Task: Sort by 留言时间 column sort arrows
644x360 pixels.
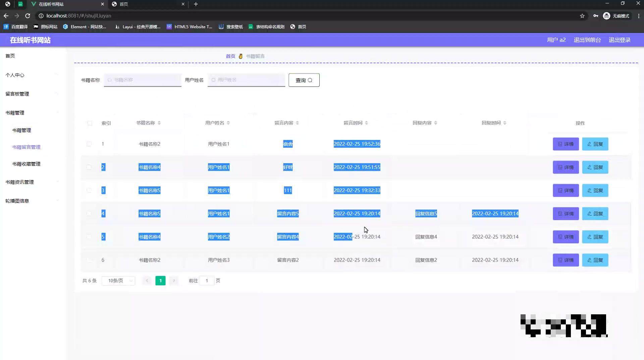Action: point(366,123)
